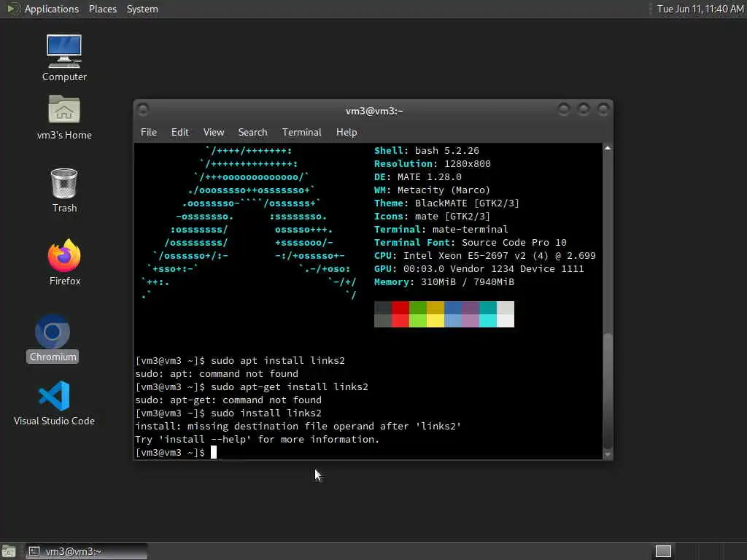This screenshot has height=560, width=747.
Task: Open the terminal Help menu
Action: [x=347, y=133]
